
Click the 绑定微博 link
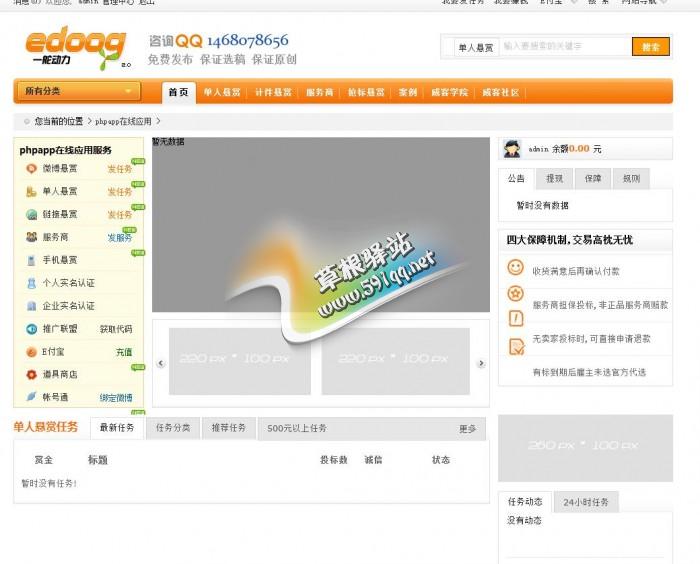pos(115,397)
